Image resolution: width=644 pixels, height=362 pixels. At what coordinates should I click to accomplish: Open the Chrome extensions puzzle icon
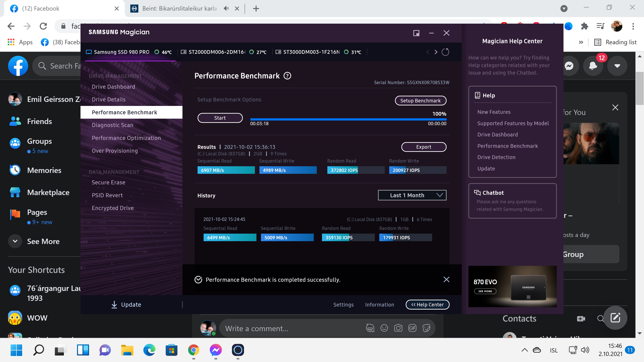point(584,26)
